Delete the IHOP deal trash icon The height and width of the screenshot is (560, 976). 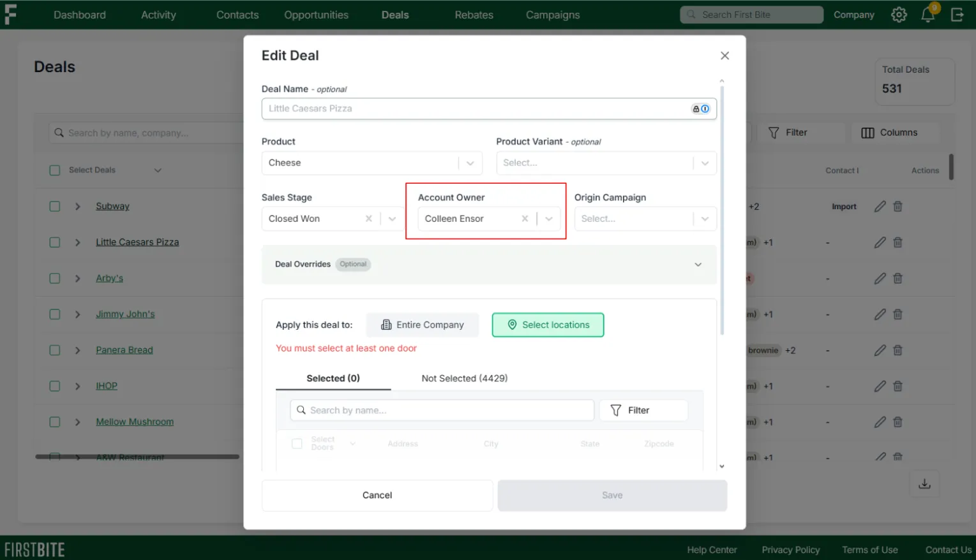click(x=898, y=386)
